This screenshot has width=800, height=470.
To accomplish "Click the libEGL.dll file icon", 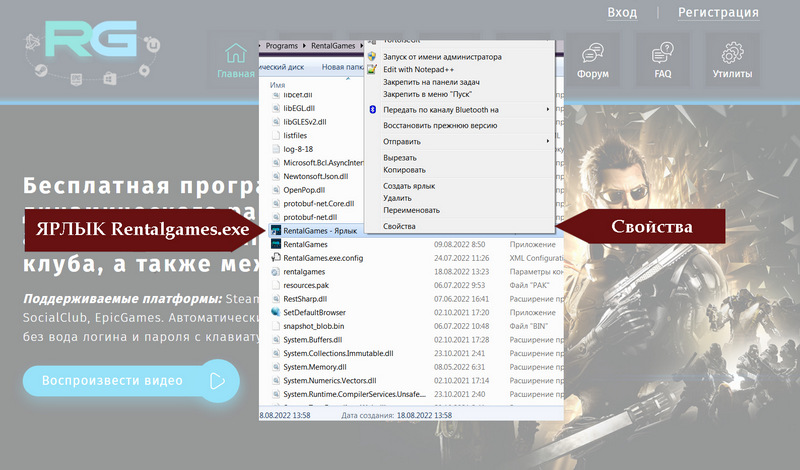I will click(276, 108).
